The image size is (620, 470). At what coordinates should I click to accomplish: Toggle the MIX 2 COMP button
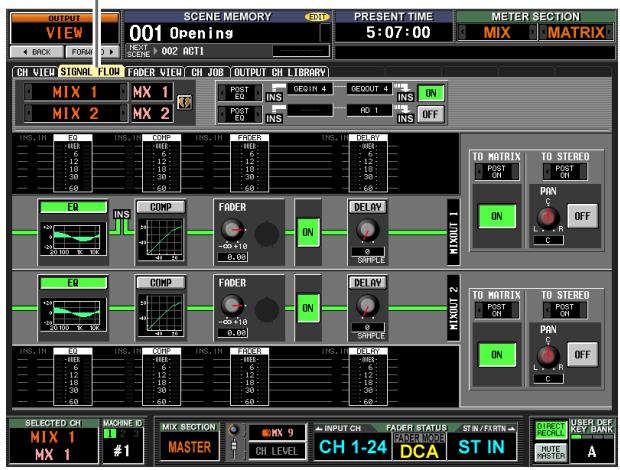click(x=161, y=282)
